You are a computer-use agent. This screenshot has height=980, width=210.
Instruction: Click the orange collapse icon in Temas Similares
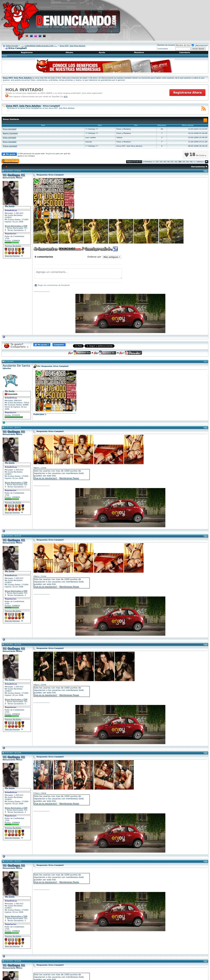pyautogui.click(x=205, y=120)
